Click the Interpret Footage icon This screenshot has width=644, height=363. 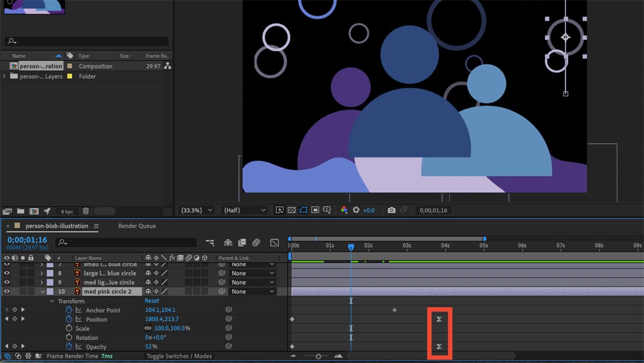[x=8, y=211]
